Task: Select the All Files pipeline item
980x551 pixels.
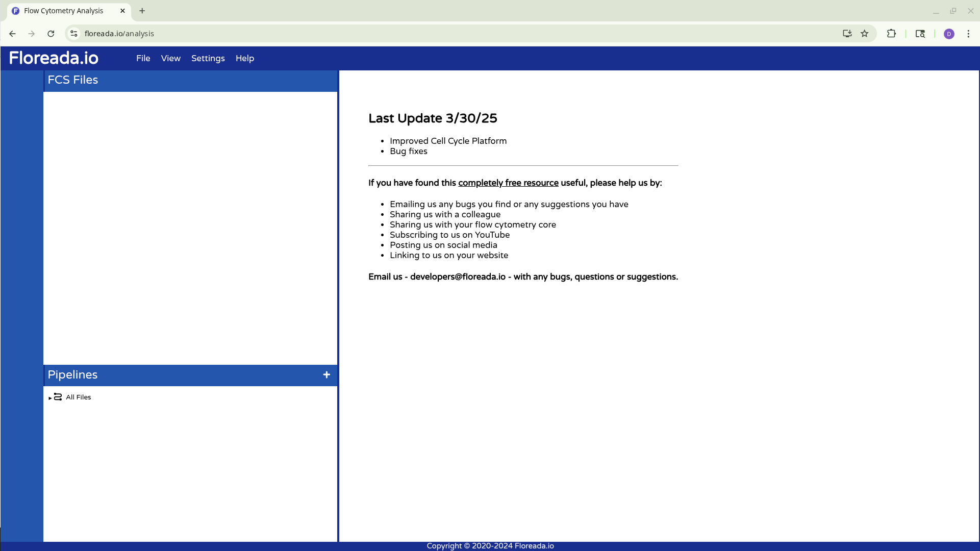Action: [78, 397]
